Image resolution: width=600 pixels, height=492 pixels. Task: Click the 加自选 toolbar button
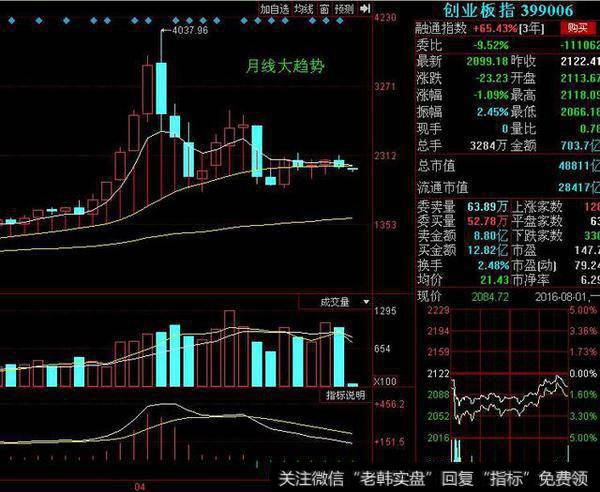pyautogui.click(x=274, y=9)
